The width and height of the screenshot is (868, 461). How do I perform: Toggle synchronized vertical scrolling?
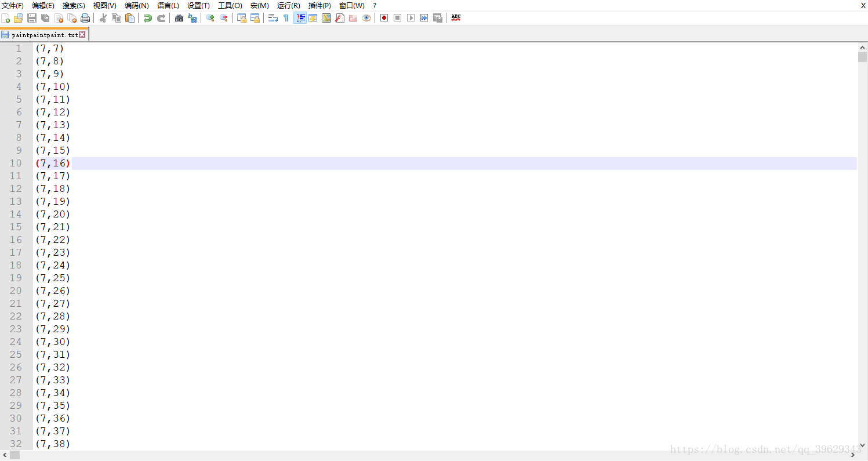pos(242,18)
